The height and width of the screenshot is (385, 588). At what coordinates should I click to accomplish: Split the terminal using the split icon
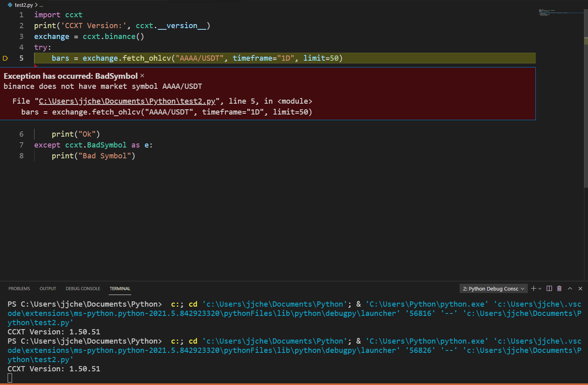point(549,288)
